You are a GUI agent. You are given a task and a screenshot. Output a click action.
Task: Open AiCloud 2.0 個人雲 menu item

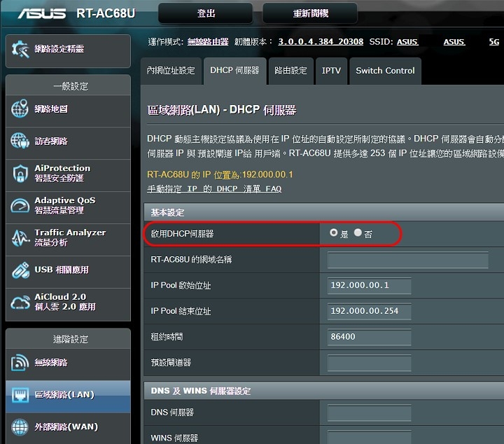68,304
